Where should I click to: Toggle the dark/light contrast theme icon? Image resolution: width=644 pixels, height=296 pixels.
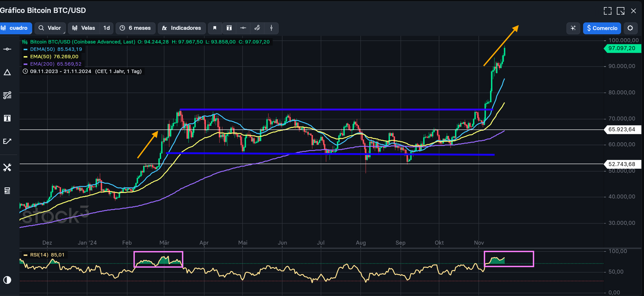[7, 280]
